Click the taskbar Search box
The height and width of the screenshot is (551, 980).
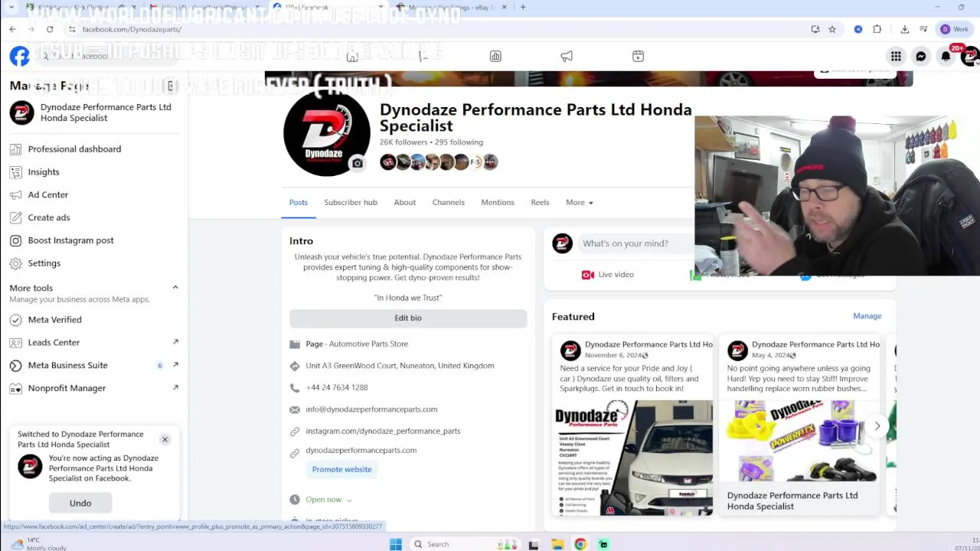tap(449, 544)
